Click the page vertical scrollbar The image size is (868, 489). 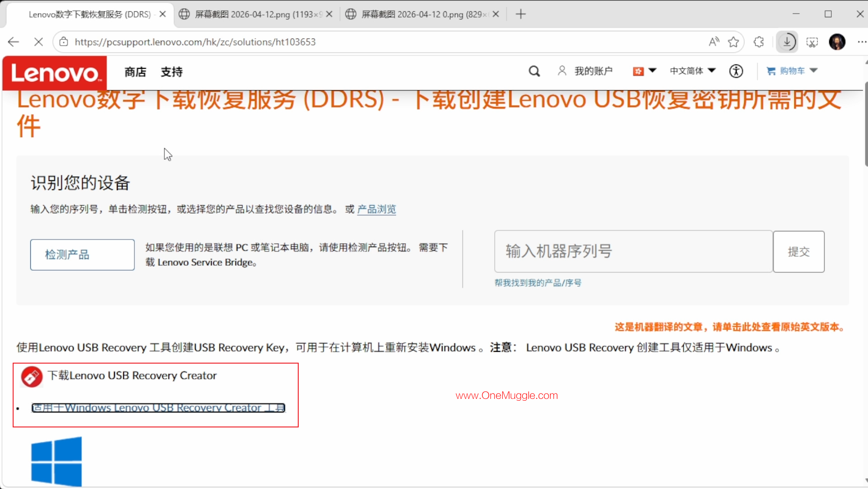(x=866, y=125)
